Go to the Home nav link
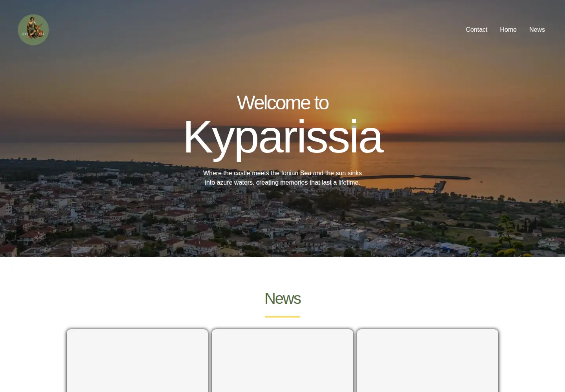This screenshot has height=392, width=565. click(508, 30)
